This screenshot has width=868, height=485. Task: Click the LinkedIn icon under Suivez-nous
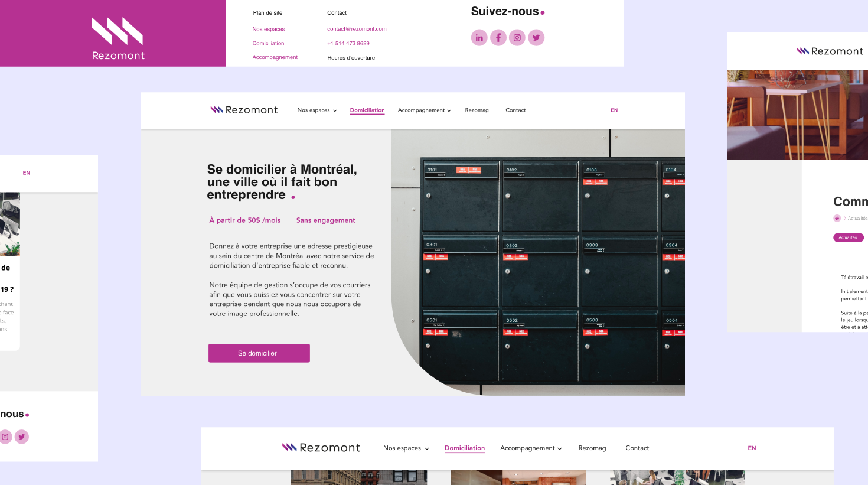pyautogui.click(x=479, y=38)
